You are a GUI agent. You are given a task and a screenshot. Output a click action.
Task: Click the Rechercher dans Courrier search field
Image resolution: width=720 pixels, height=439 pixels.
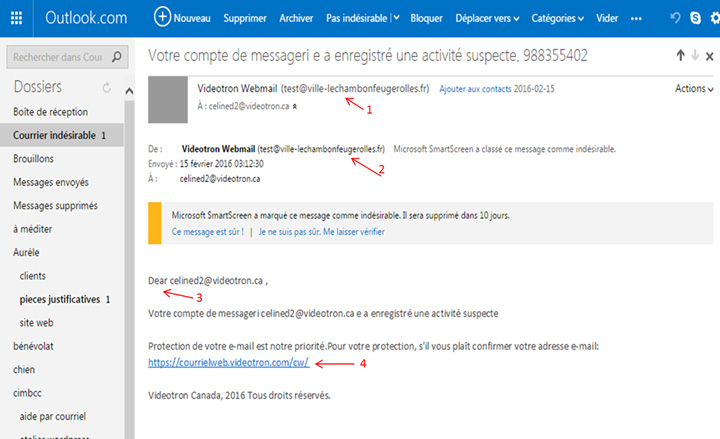pyautogui.click(x=60, y=58)
